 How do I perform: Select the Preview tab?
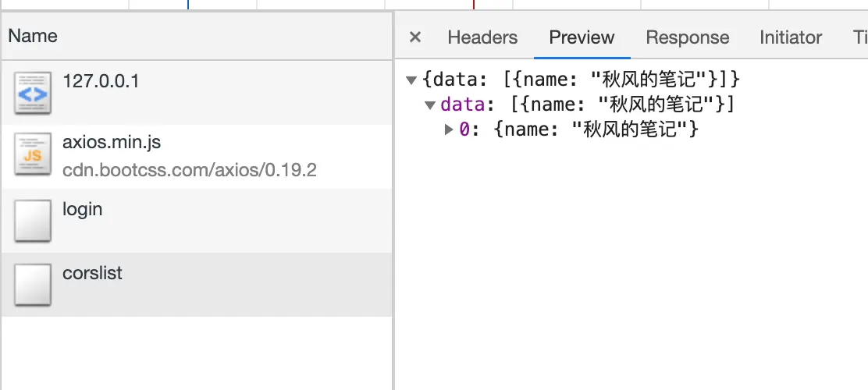pyautogui.click(x=582, y=37)
